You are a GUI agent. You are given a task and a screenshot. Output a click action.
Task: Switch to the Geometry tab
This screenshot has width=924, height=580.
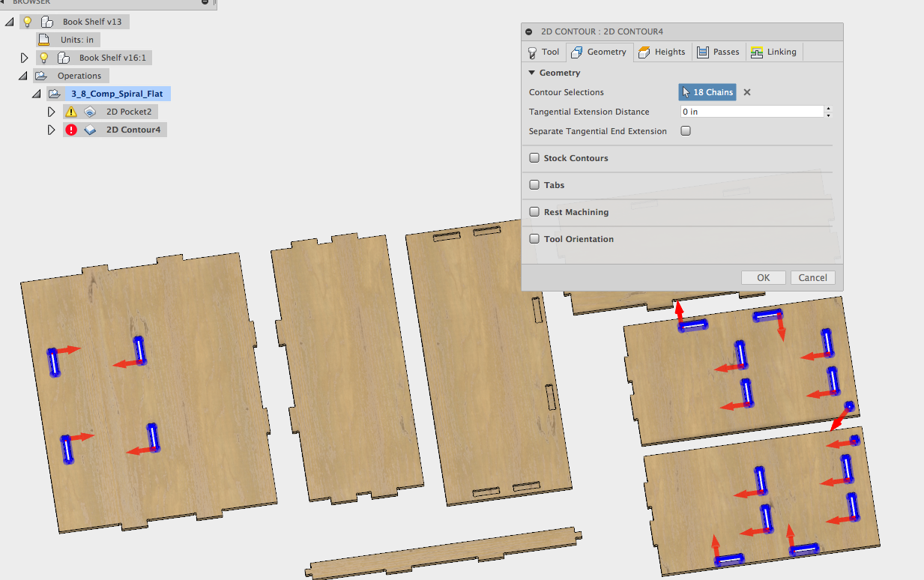(599, 52)
